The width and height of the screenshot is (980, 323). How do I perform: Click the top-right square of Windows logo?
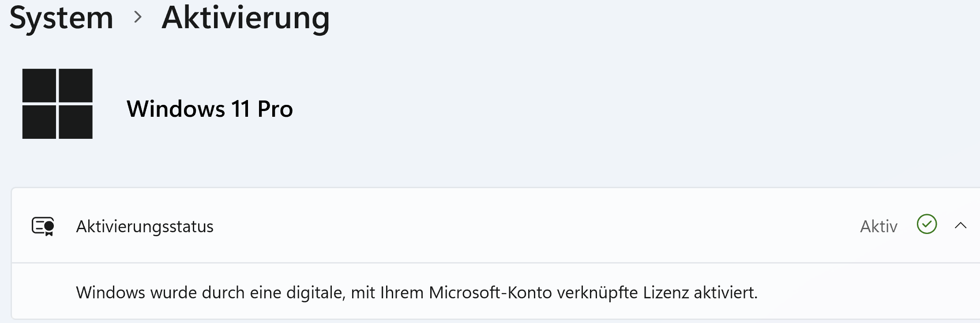click(75, 85)
